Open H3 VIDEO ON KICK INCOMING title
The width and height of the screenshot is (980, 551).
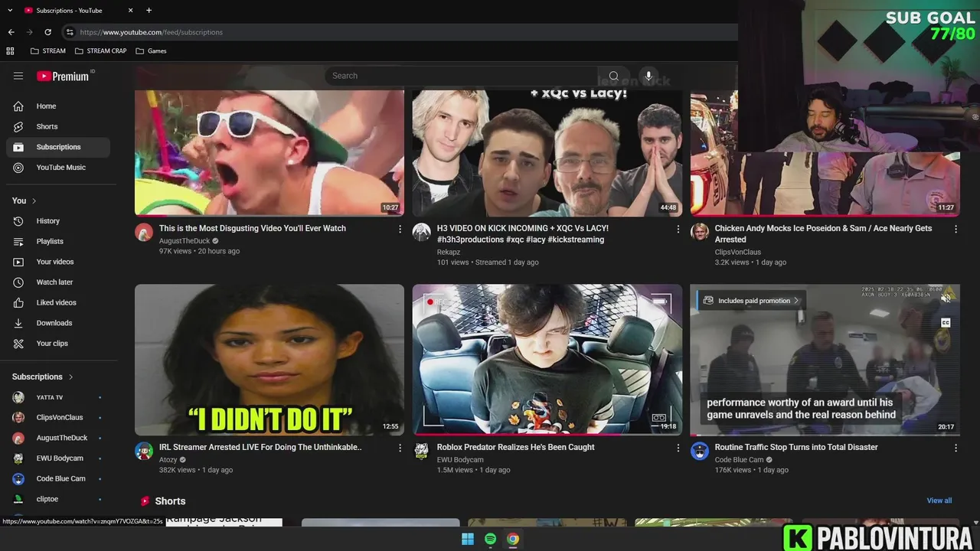coord(523,234)
